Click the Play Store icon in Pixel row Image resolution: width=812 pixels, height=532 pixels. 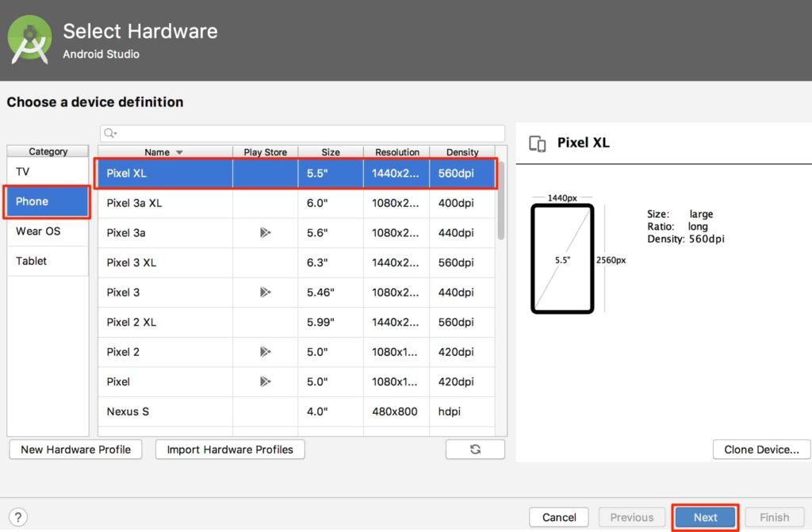(x=265, y=382)
